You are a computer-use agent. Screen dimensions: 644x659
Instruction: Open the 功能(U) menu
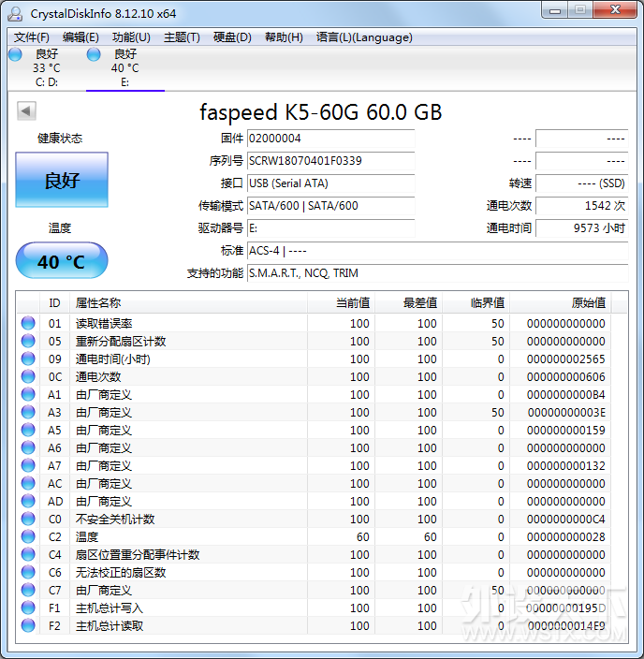pyautogui.click(x=131, y=37)
